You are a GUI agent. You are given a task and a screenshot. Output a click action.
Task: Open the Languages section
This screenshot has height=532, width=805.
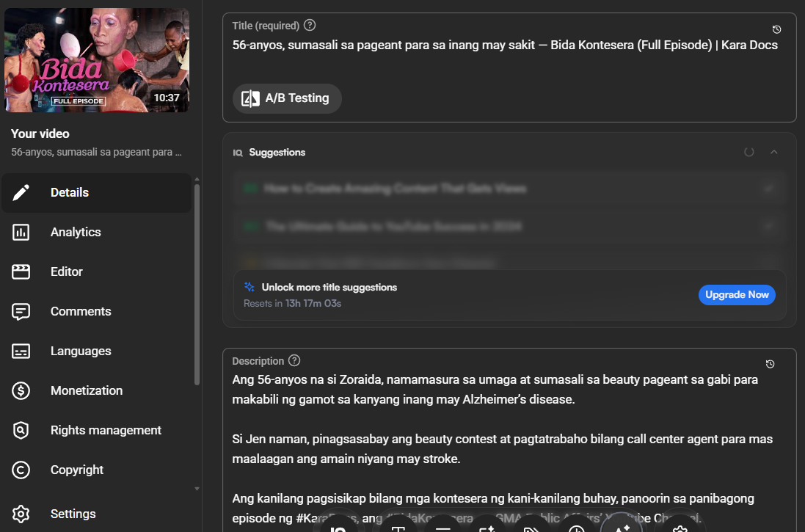point(97,351)
